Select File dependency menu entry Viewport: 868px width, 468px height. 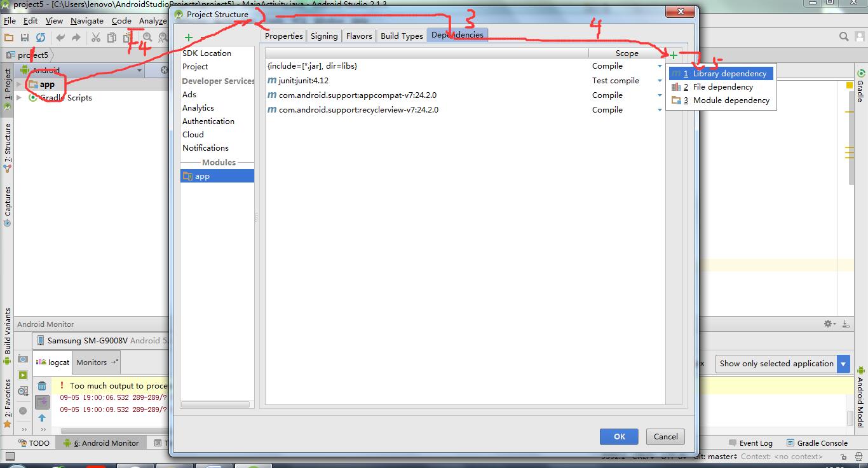[721, 87]
